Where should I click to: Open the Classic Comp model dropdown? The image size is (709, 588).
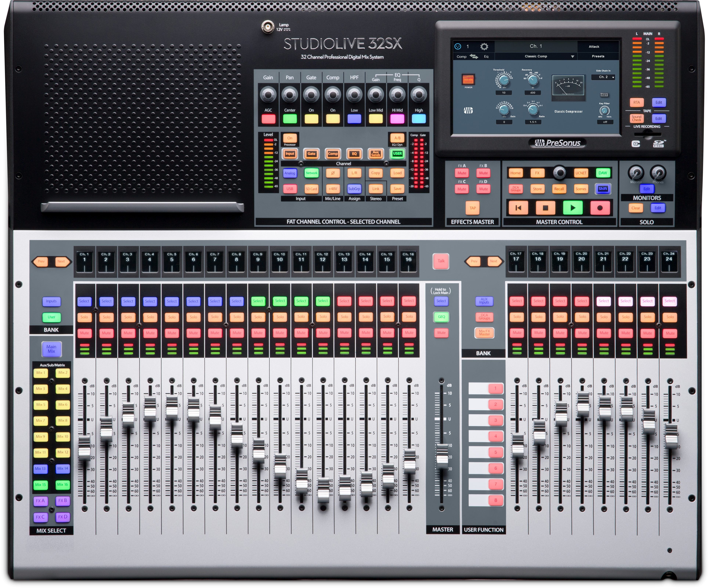pyautogui.click(x=536, y=56)
